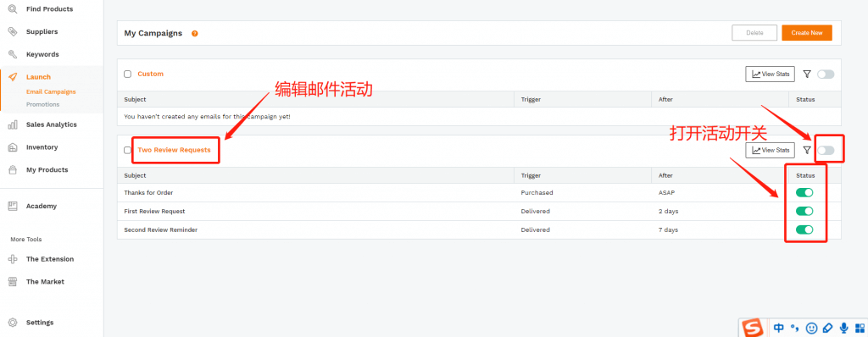Disable the Second Review Reminder status toggle
Screen dimensions: 868x337
[804, 229]
